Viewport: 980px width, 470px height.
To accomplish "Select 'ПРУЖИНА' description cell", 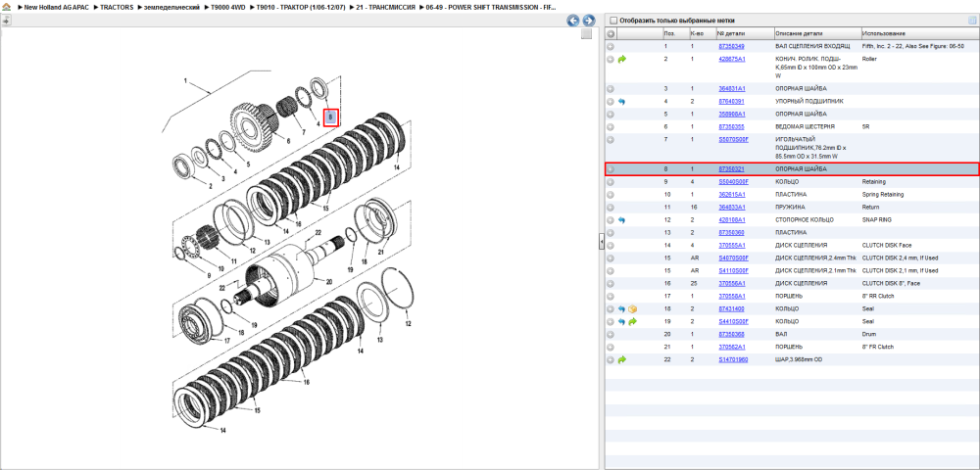I will coord(790,207).
